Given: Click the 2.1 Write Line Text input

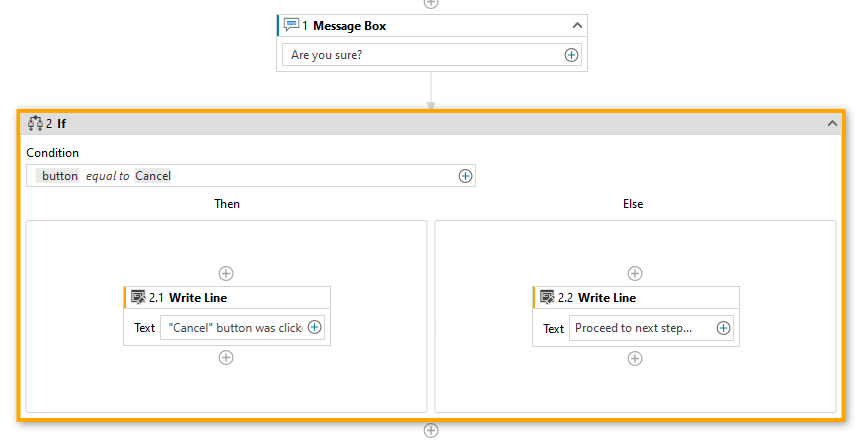Looking at the screenshot, I should pyautogui.click(x=235, y=327).
